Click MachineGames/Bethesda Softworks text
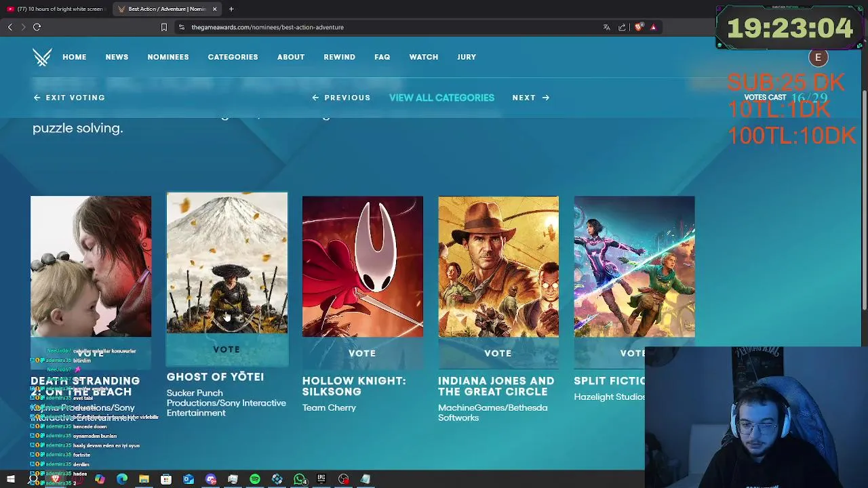This screenshot has height=488, width=868. pyautogui.click(x=492, y=413)
